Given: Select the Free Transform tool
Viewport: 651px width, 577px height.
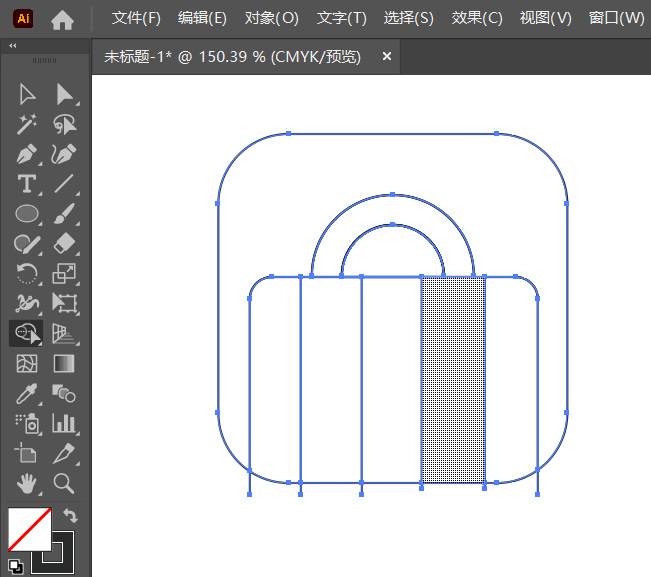Looking at the screenshot, I should click(x=64, y=303).
